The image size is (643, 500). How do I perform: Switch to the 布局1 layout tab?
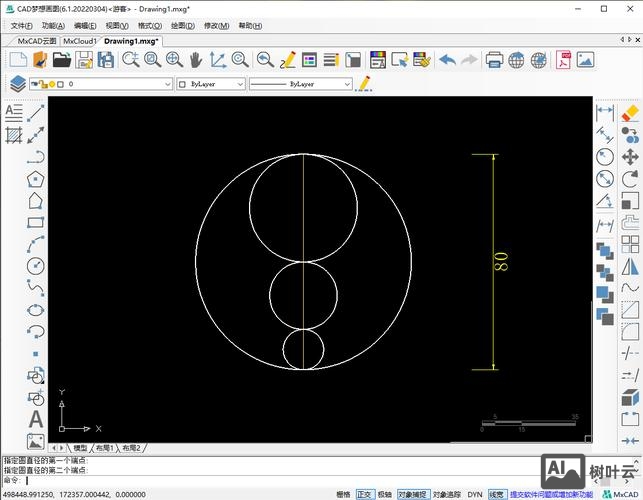point(105,449)
